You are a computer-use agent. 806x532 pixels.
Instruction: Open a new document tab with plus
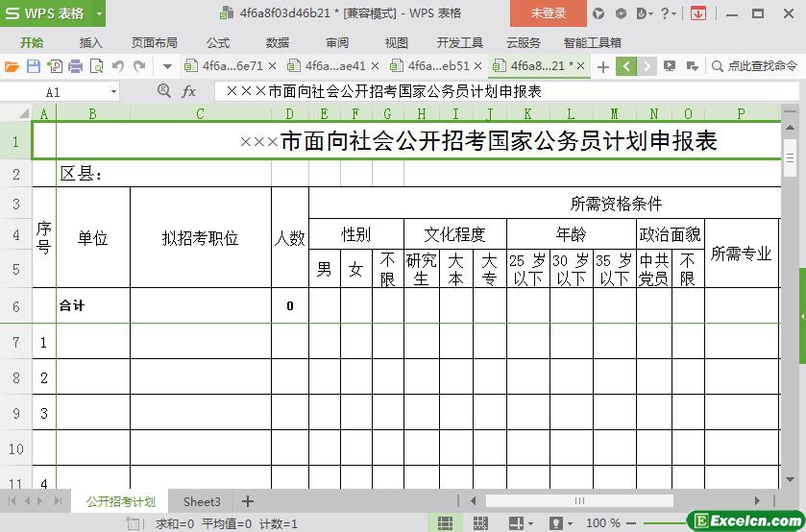(x=603, y=66)
